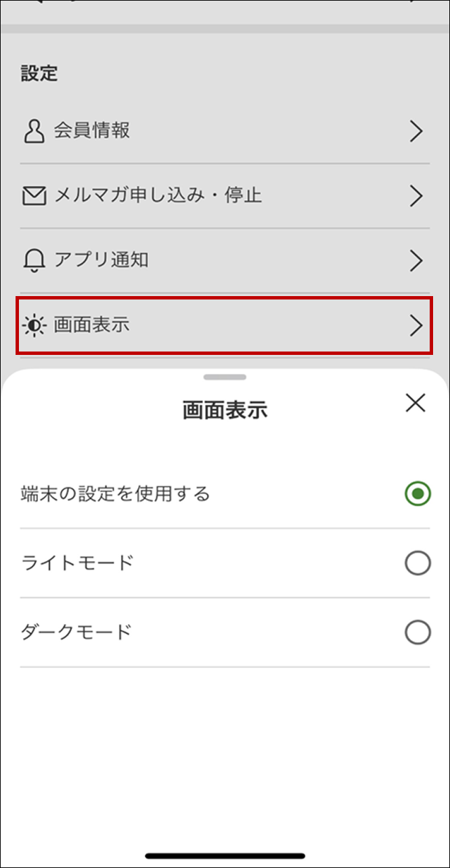Screen dimensions: 450x868
Task: Click the brightness icon next to 画面表示
Action: click(32, 325)
